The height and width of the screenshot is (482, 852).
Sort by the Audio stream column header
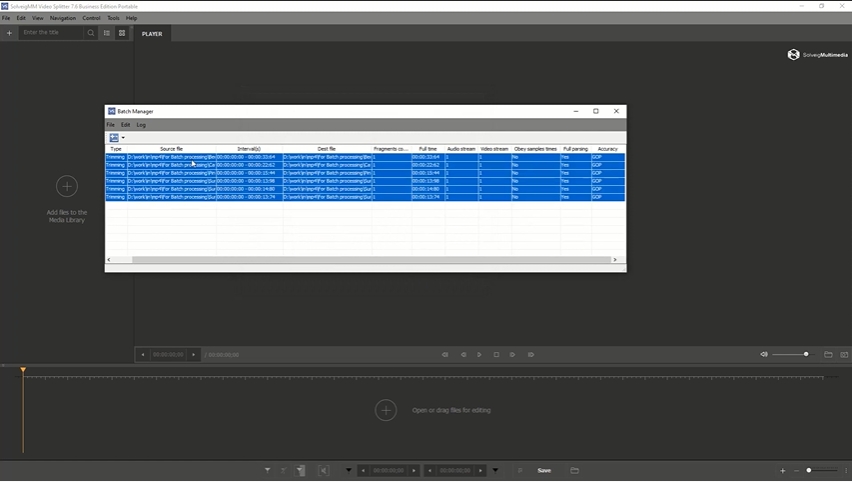[461, 149]
